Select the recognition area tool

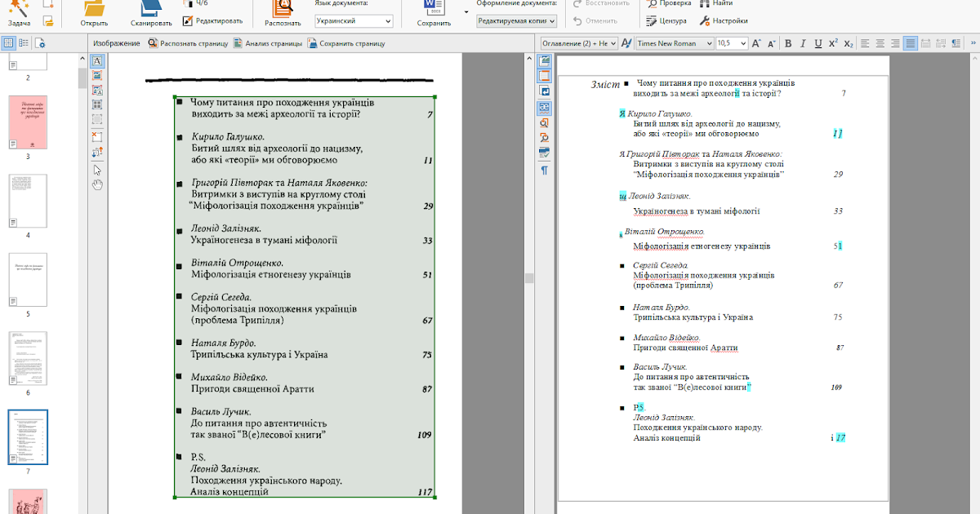click(97, 119)
